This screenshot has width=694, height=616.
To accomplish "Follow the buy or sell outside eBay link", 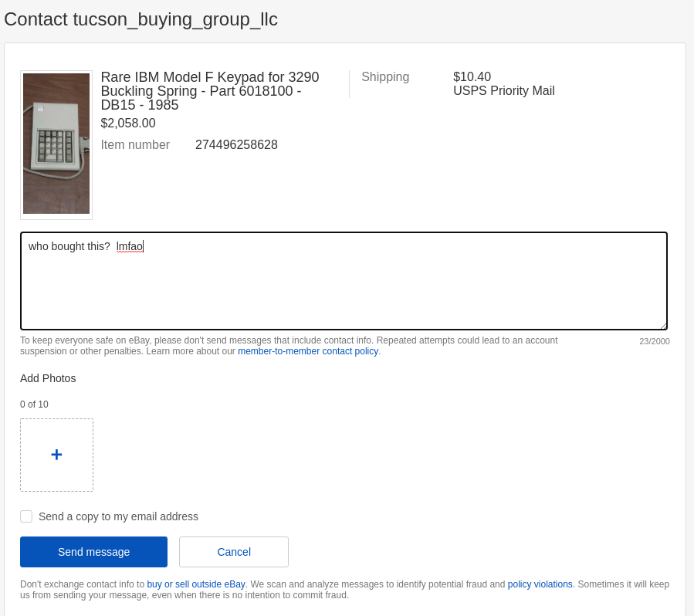I will pyautogui.click(x=196, y=584).
